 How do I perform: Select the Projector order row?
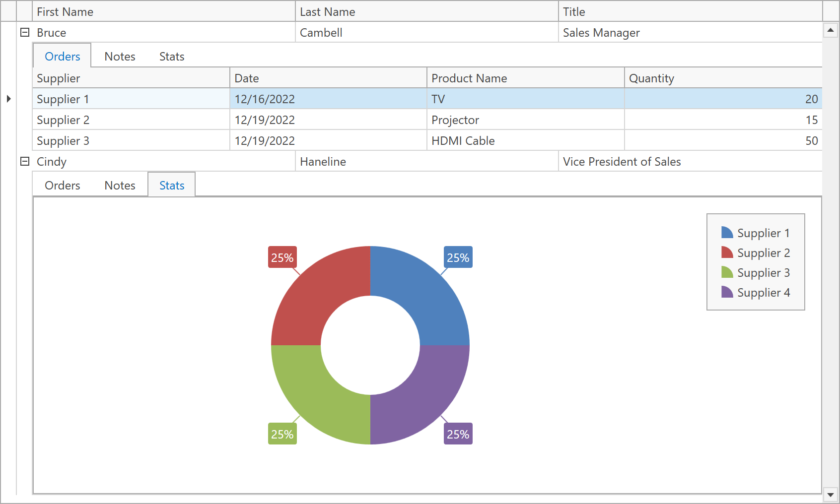pos(455,120)
